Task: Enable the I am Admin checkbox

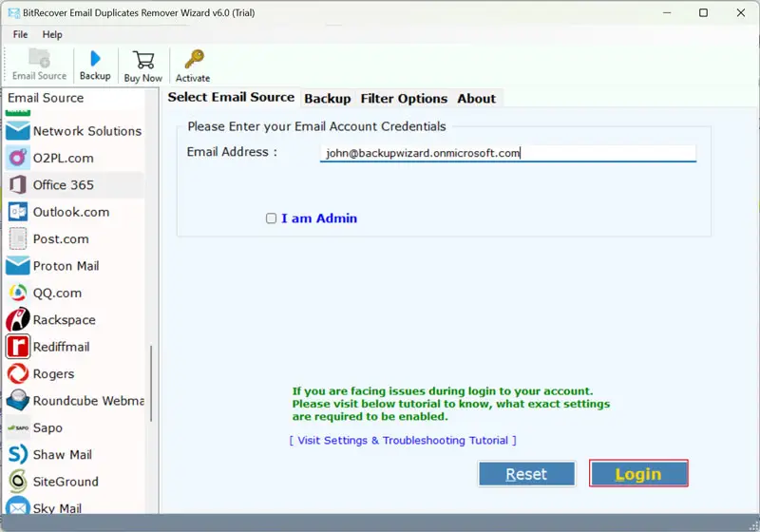Action: pos(271,218)
